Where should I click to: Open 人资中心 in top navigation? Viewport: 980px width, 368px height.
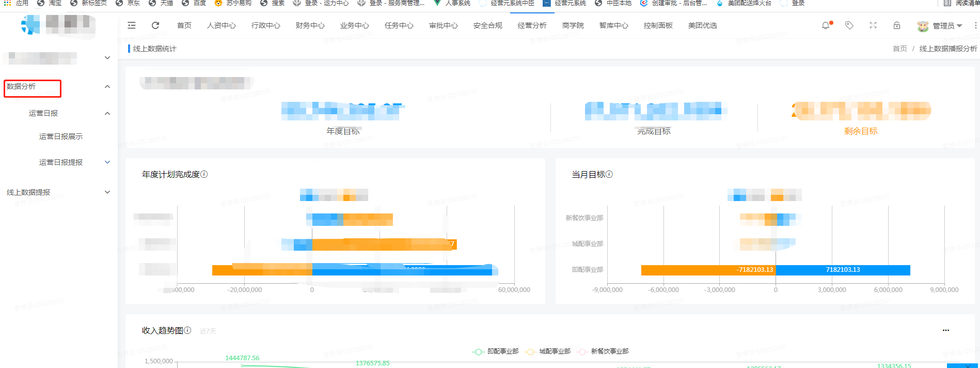pyautogui.click(x=222, y=25)
